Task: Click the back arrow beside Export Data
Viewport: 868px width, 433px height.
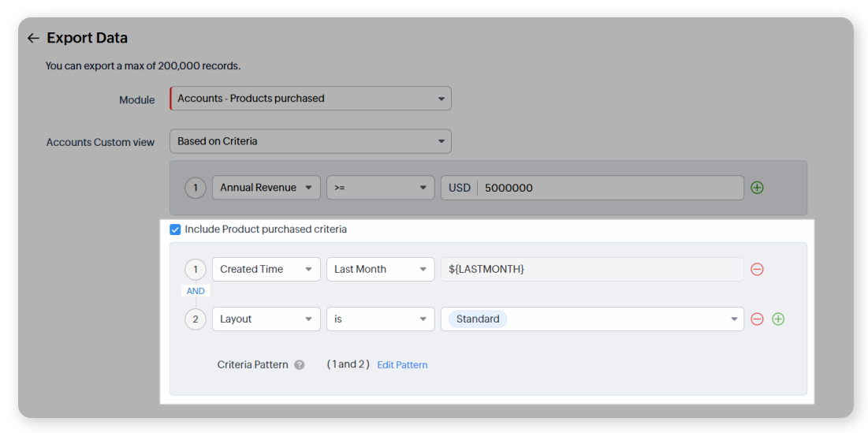Action: 32,38
